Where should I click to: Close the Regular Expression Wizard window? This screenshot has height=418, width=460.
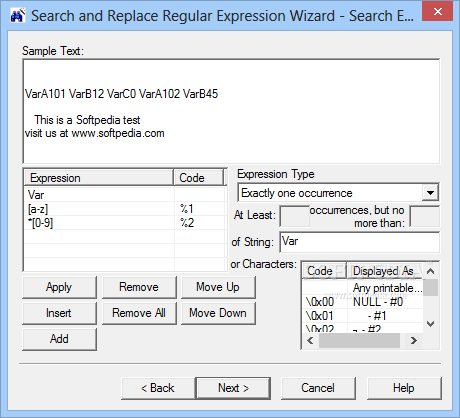(x=437, y=12)
